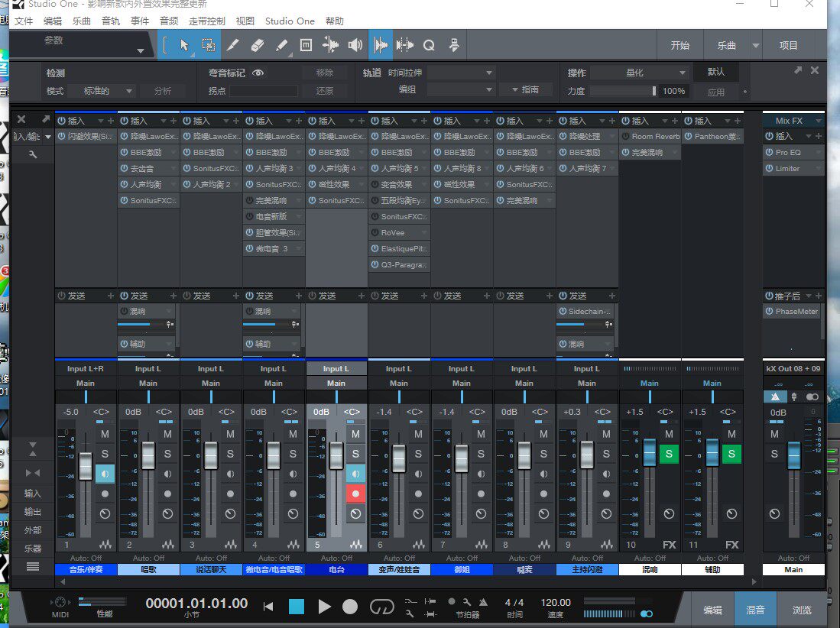Disarm record on the 电台 channel

coord(354,493)
